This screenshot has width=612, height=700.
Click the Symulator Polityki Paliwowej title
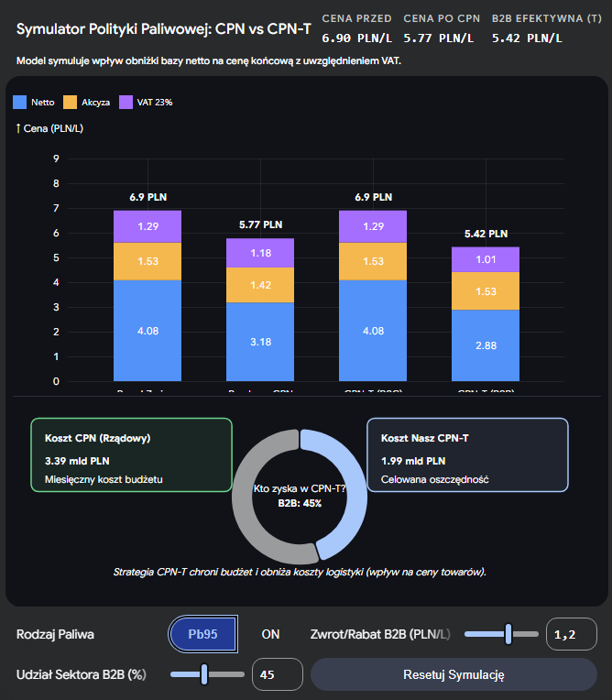tap(164, 29)
